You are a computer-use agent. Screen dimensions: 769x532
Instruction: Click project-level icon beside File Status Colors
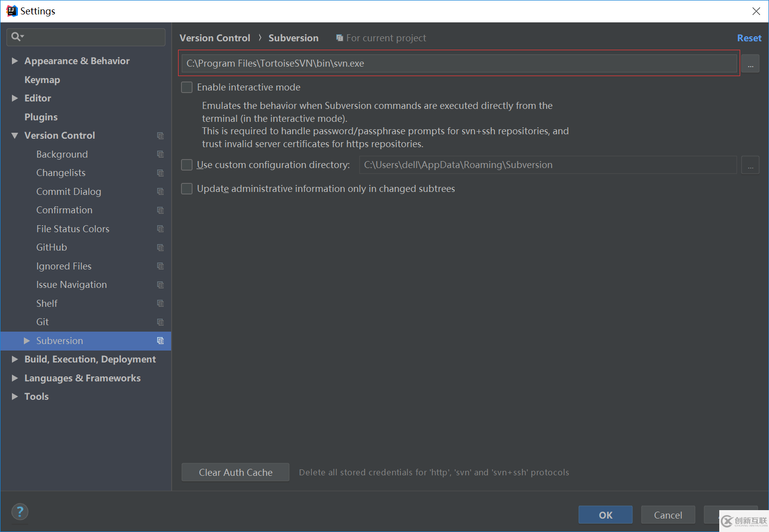pos(160,229)
